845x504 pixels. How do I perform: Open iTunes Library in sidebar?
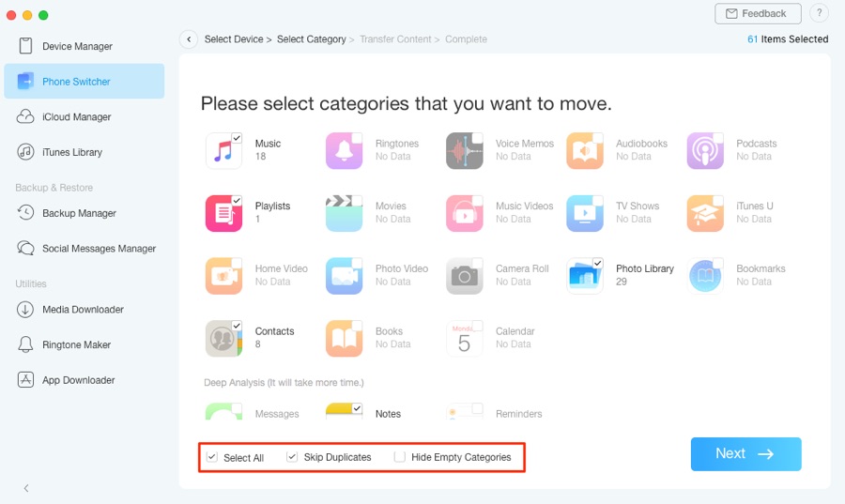pos(84,152)
